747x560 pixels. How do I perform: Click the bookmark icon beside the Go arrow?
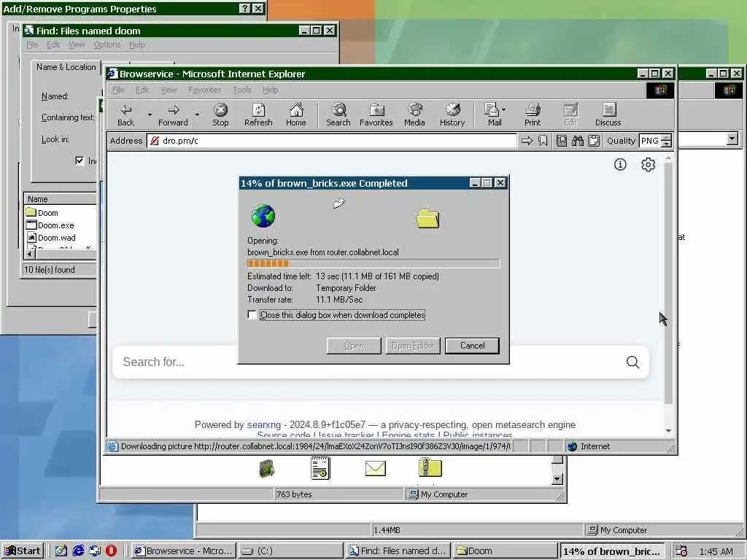pyautogui.click(x=543, y=141)
